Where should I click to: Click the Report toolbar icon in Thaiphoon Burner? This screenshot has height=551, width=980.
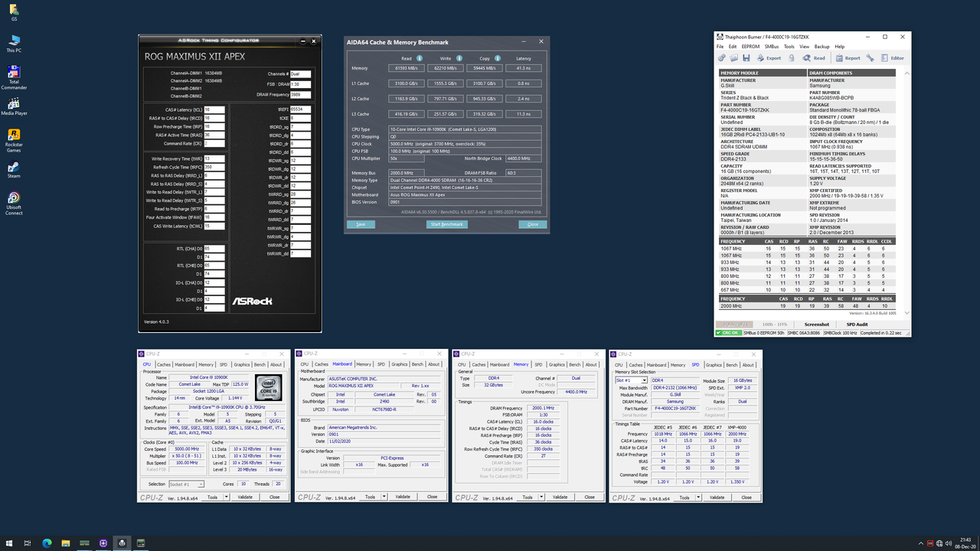click(848, 57)
